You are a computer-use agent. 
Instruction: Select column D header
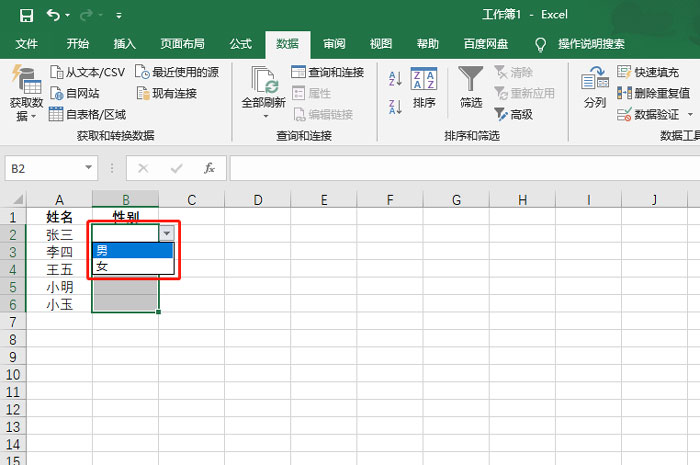[257, 200]
